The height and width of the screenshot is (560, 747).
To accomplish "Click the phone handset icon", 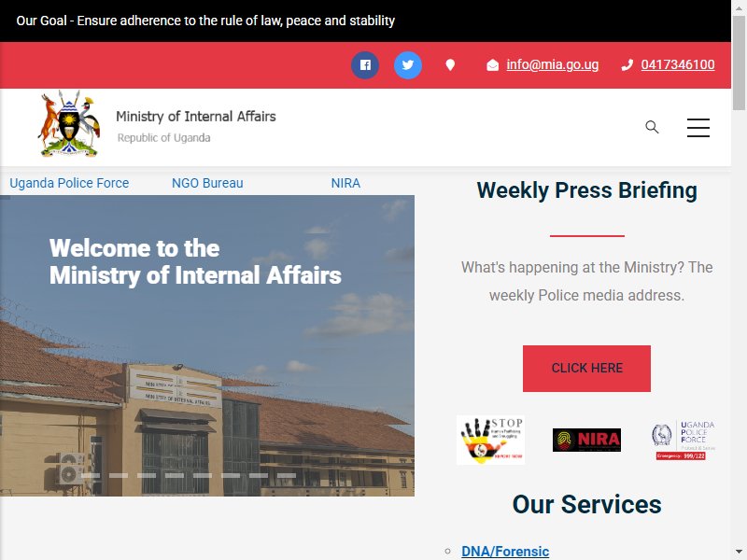I will (627, 64).
